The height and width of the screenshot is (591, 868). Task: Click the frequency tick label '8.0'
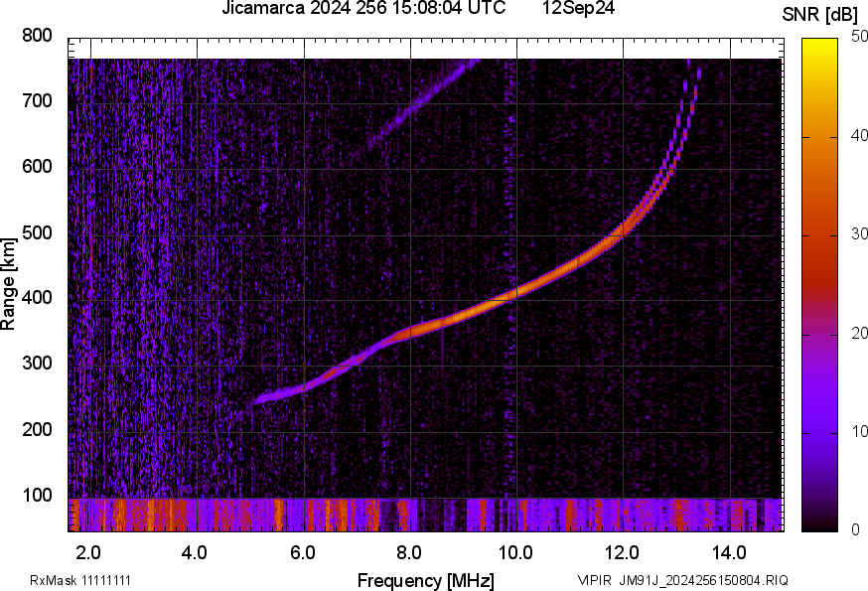click(409, 553)
